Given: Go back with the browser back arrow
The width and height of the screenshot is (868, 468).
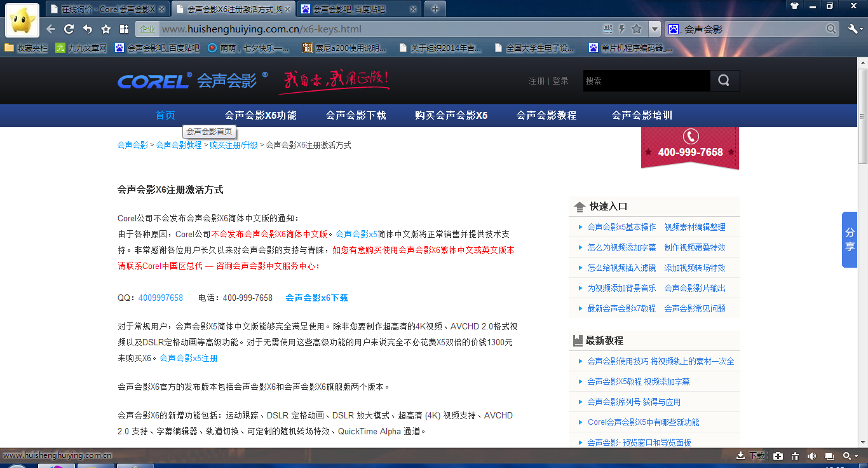Looking at the screenshot, I should [x=51, y=29].
